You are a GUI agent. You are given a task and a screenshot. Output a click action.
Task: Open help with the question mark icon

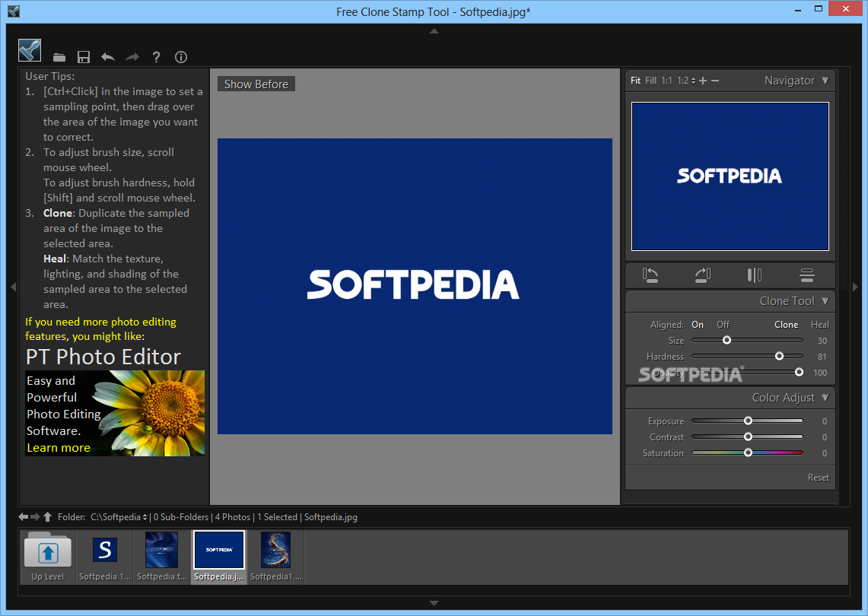[156, 57]
